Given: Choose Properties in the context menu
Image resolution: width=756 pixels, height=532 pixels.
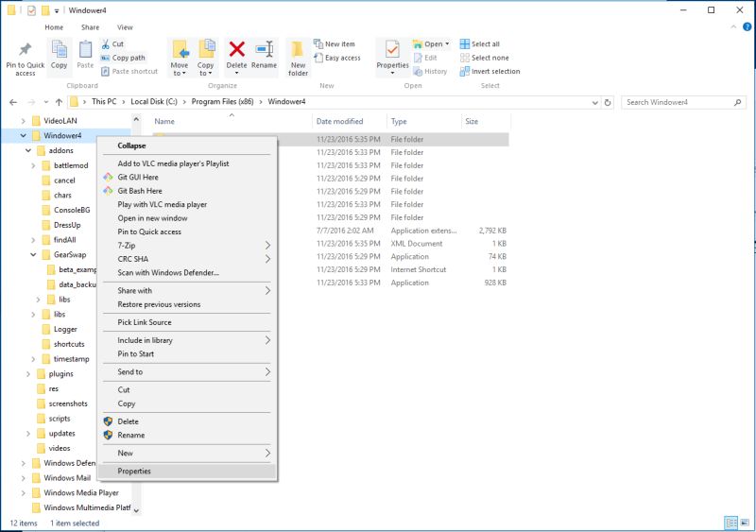Looking at the screenshot, I should click(187, 472).
